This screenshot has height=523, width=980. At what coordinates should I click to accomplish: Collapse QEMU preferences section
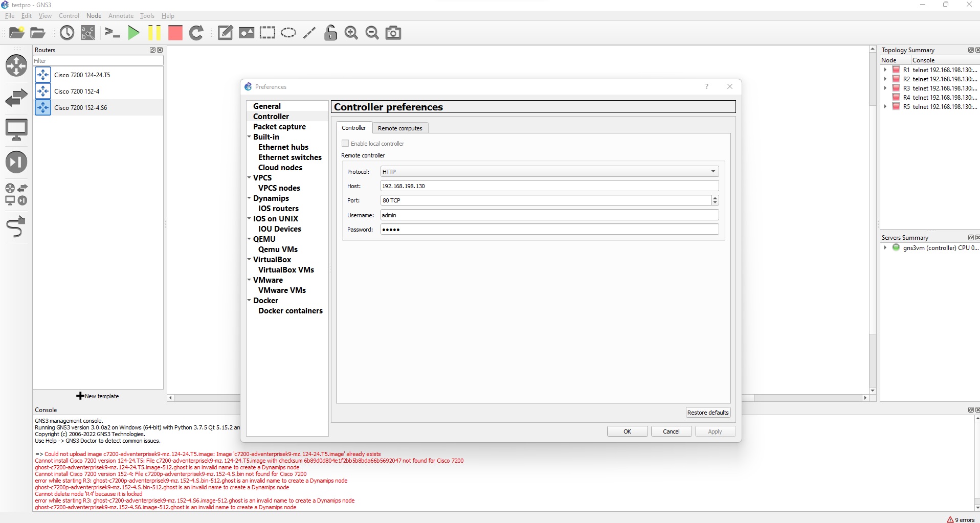[x=249, y=239]
